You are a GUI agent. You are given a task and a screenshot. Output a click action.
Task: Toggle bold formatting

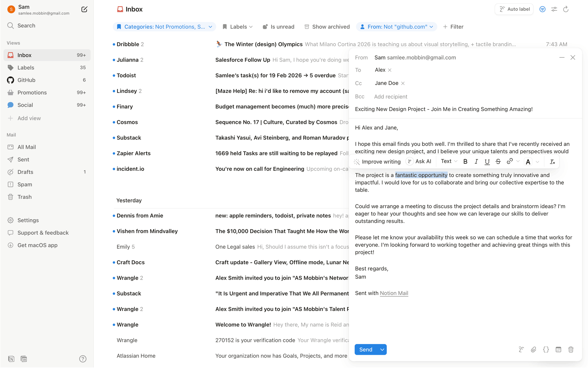click(x=465, y=162)
